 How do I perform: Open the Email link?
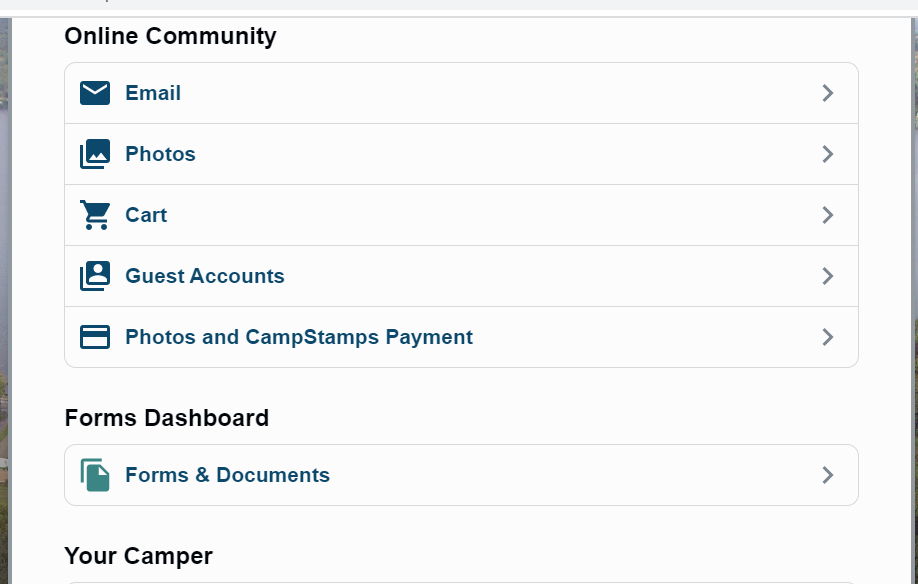coord(153,93)
